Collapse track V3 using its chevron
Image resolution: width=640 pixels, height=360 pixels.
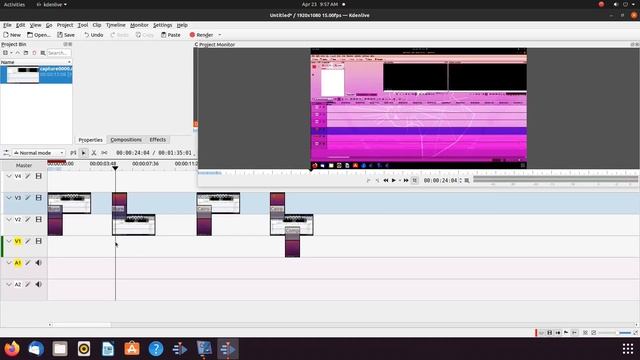(x=9, y=198)
